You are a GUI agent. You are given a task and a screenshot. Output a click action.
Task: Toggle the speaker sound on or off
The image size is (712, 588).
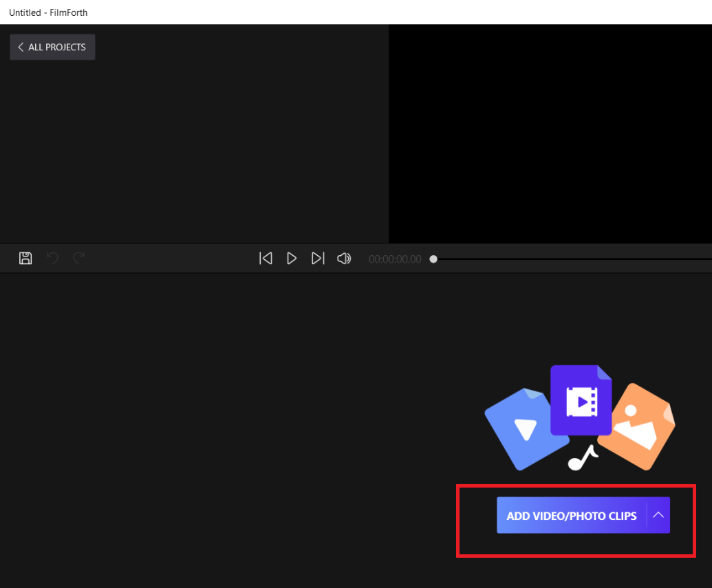(x=344, y=258)
